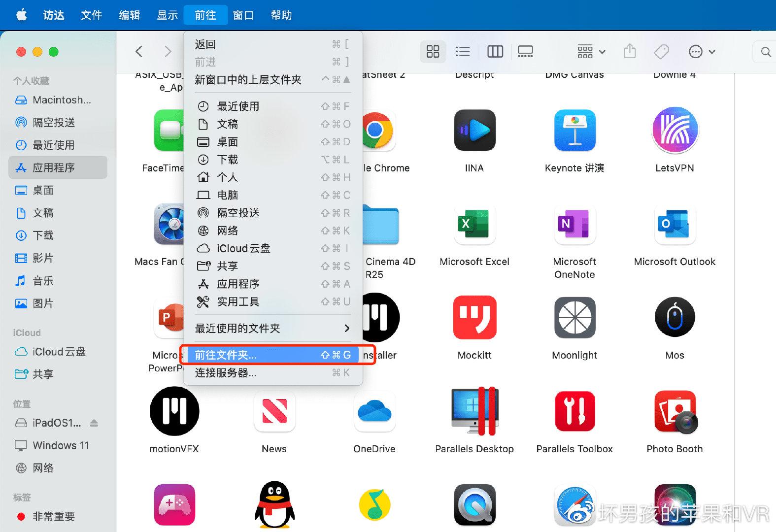776x532 pixels.
Task: Choose 实用工具 in the 前往 menu
Action: pyautogui.click(x=273, y=301)
